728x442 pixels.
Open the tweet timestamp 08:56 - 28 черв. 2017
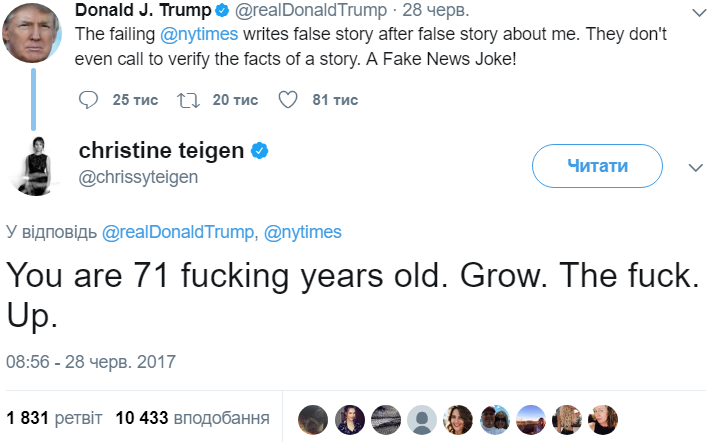pyautogui.click(x=91, y=360)
